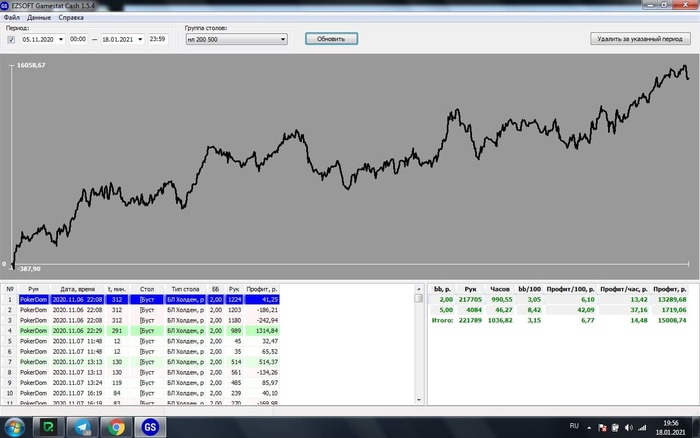Image resolution: width=700 pixels, height=438 pixels.
Task: Click the scroll-up arrow of sessions table
Action: pyautogui.click(x=419, y=289)
